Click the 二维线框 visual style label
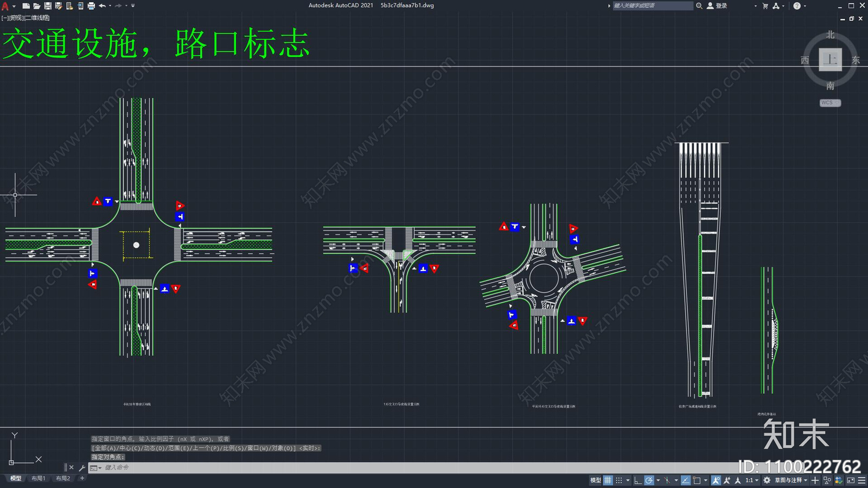Image resolution: width=868 pixels, height=488 pixels. pyautogui.click(x=37, y=18)
